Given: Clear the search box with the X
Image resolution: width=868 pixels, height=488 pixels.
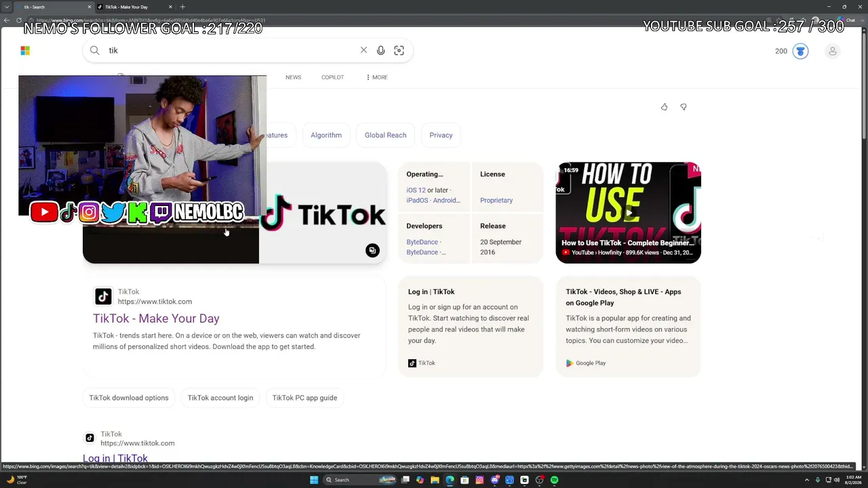Looking at the screenshot, I should click(x=363, y=50).
